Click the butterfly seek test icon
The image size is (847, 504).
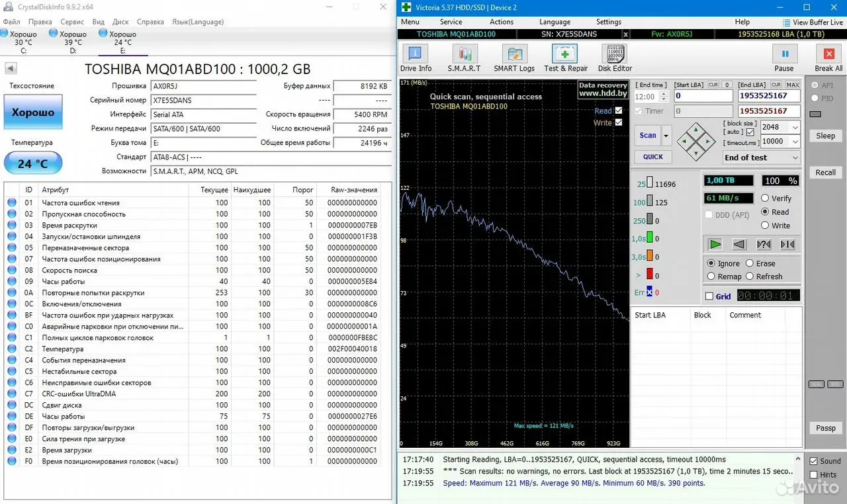(x=787, y=244)
